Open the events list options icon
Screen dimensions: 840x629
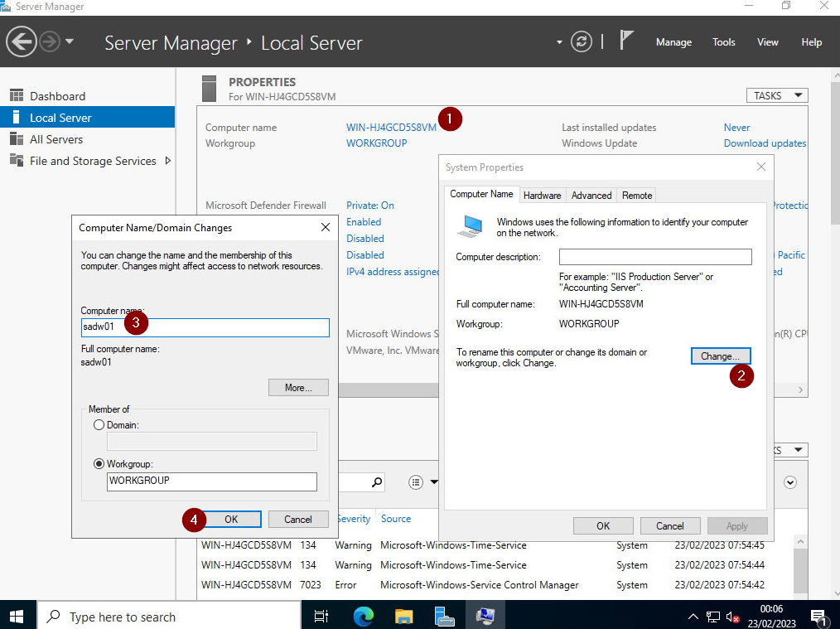(416, 482)
